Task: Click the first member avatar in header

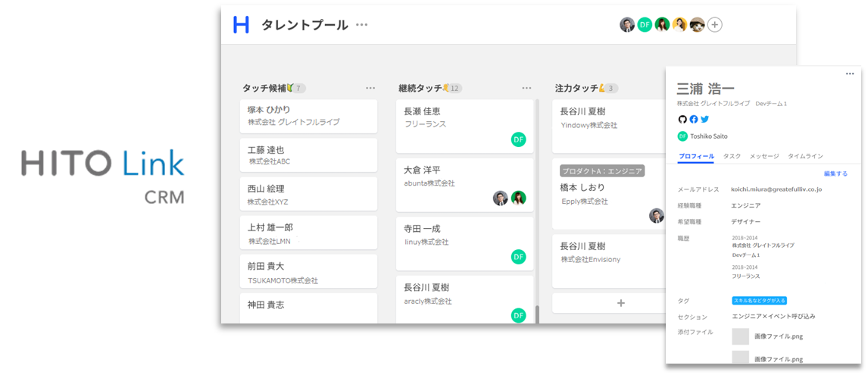Action: coord(626,24)
